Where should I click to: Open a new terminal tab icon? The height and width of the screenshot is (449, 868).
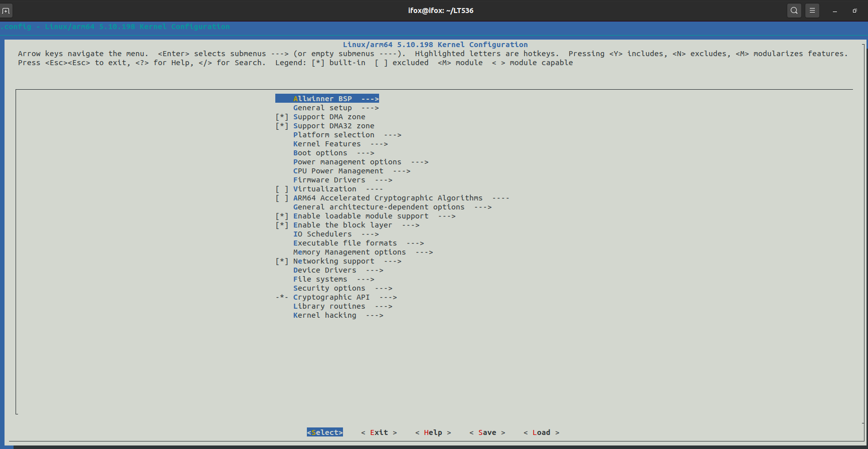[x=6, y=11]
